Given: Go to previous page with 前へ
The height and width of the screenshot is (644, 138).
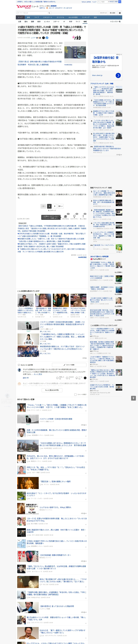Looking at the screenshot, I should pyautogui.click(x=44, y=206).
